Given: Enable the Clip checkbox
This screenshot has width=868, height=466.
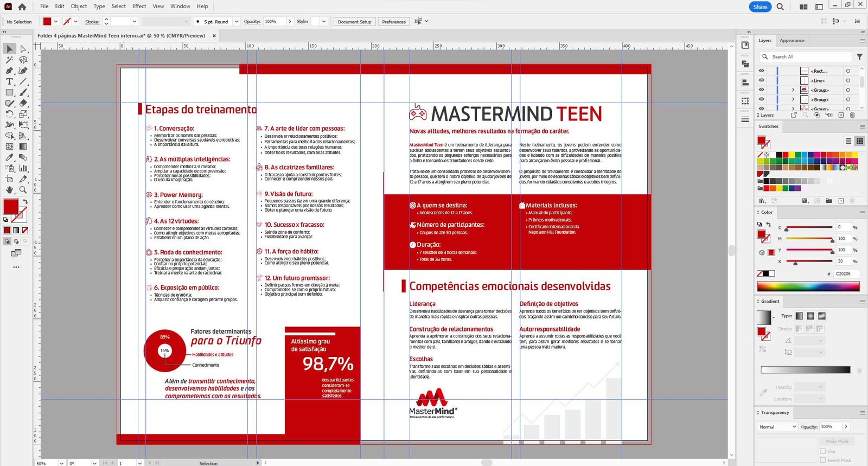Looking at the screenshot, I should pos(823,451).
